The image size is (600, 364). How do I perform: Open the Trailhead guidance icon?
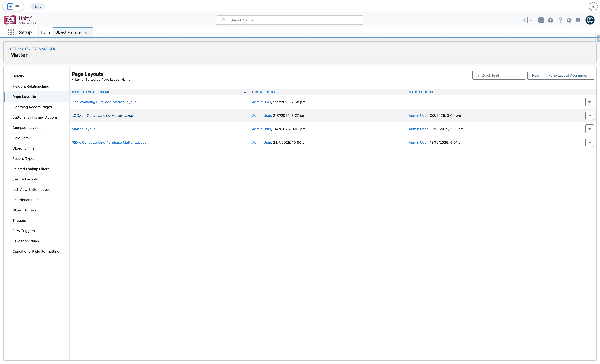tap(550, 20)
